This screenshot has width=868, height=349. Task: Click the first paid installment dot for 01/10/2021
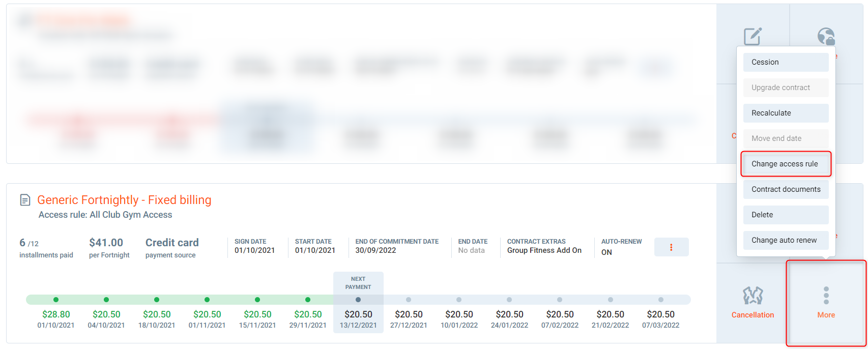click(x=56, y=300)
